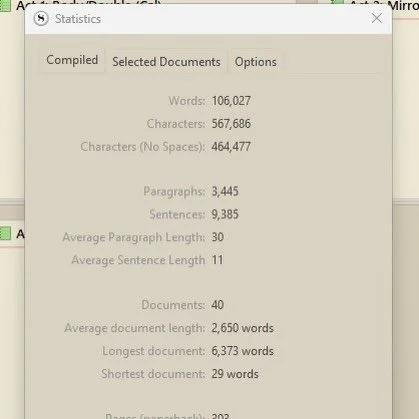The height and width of the screenshot is (419, 419).
Task: Click the Average Paragraph Length value 30
Action: coord(218,237)
